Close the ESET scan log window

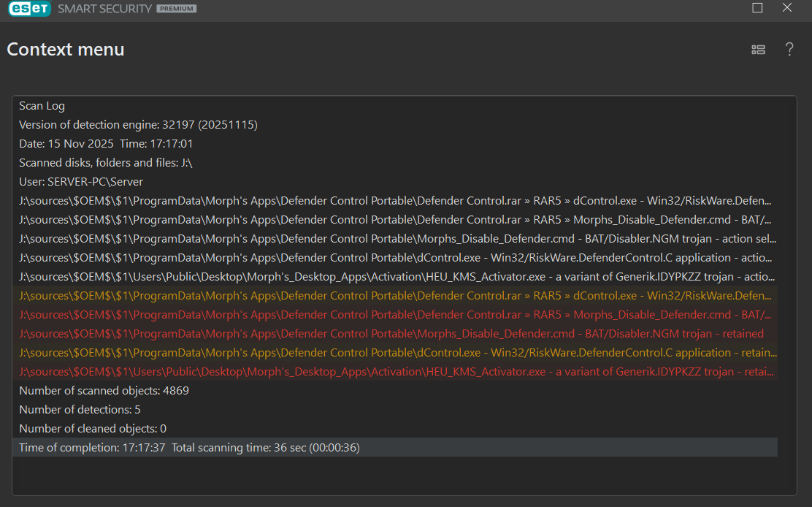point(787,8)
